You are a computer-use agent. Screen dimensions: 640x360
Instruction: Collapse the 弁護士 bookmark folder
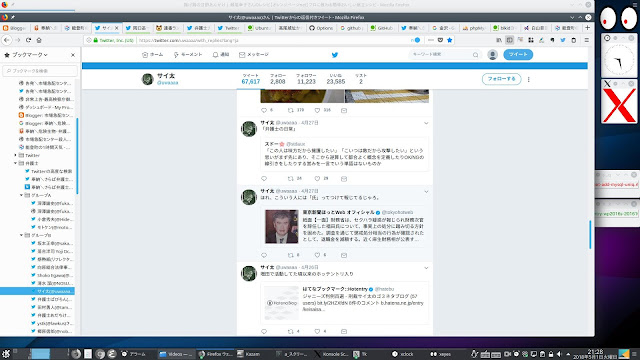pyautogui.click(x=16, y=163)
